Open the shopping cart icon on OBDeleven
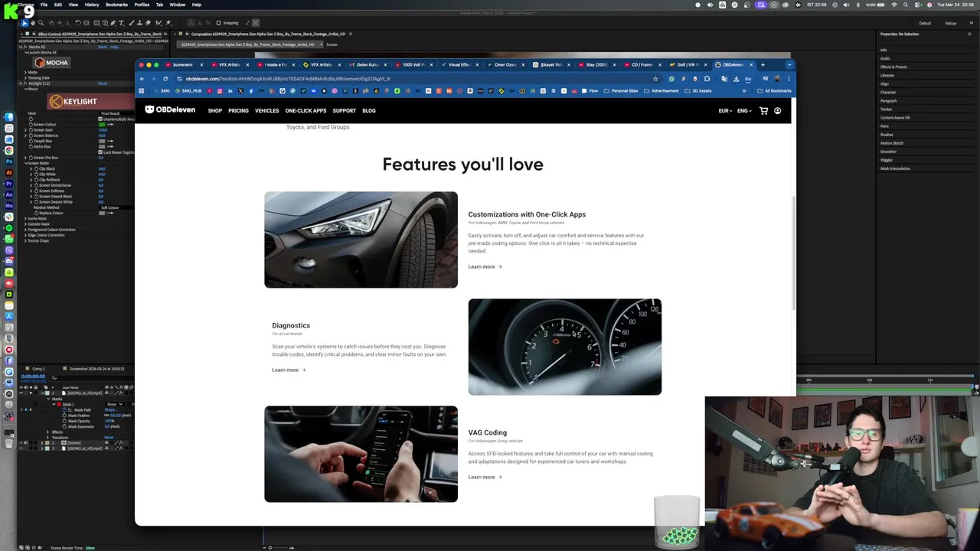Viewport: 980px width, 551px height. [x=763, y=111]
